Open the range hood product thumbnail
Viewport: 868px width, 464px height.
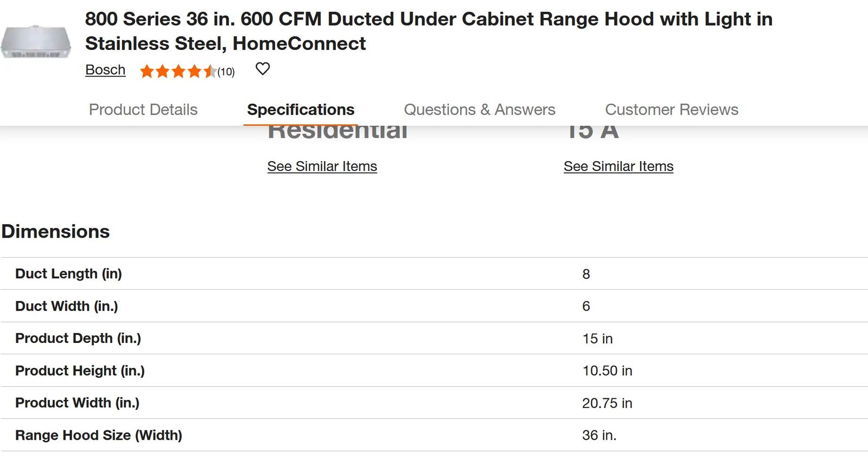pos(36,42)
